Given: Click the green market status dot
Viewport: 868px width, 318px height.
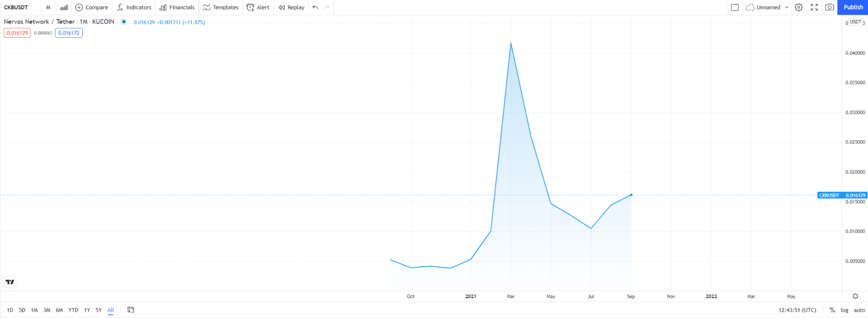Looking at the screenshot, I should click(x=124, y=22).
